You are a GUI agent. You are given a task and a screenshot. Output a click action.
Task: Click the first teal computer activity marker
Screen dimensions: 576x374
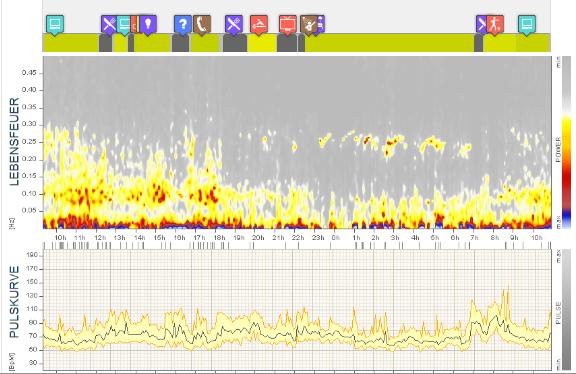55,24
